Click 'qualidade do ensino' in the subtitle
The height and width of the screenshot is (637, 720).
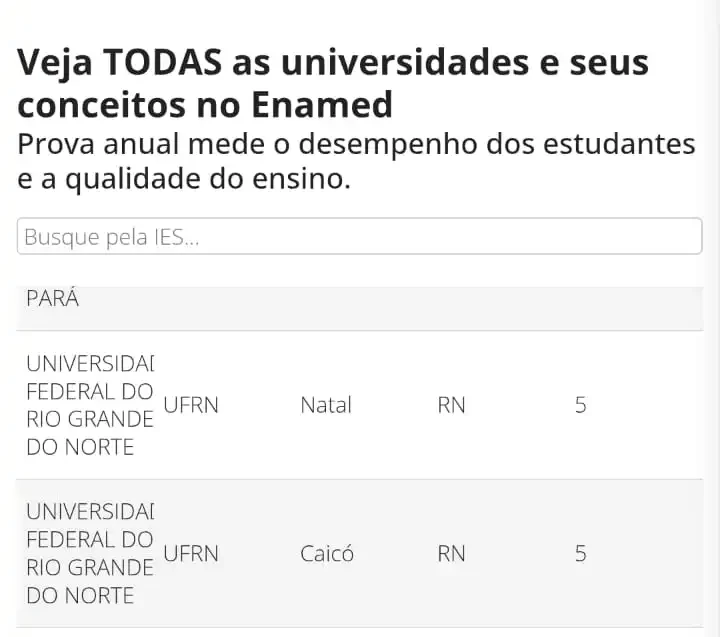point(208,180)
